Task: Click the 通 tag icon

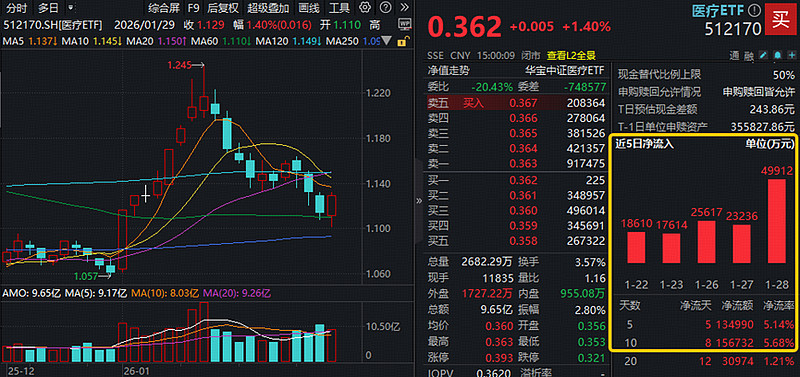Action: (x=734, y=56)
